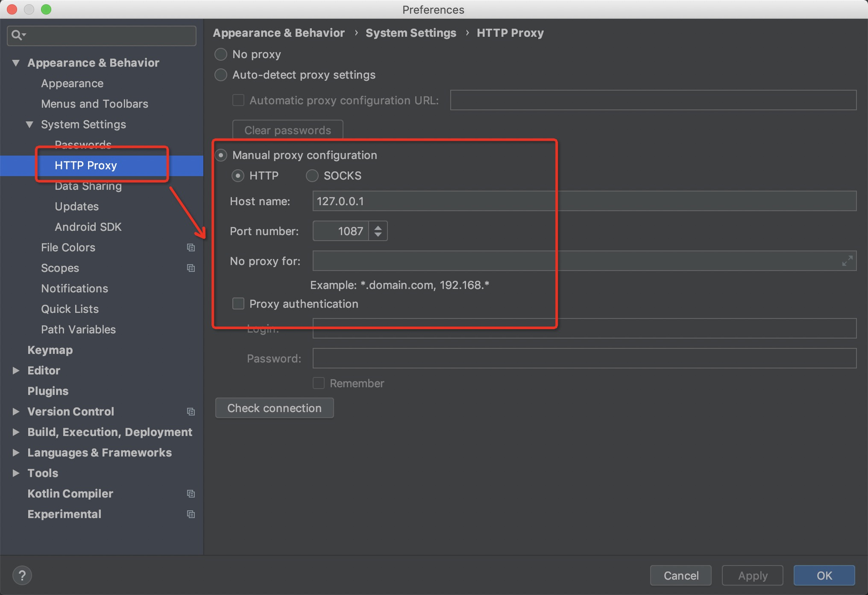Select Auto-detect proxy settings option

coord(221,75)
